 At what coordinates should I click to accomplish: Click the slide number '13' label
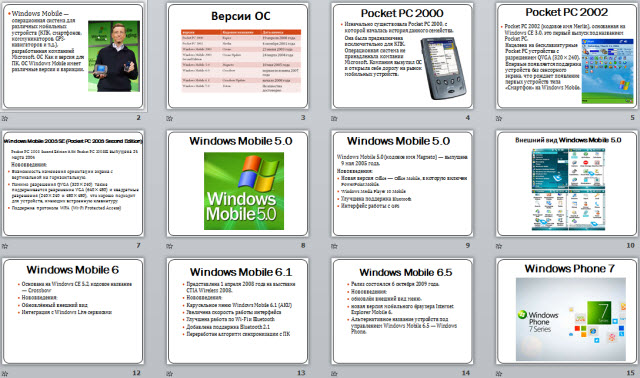[x=301, y=373]
